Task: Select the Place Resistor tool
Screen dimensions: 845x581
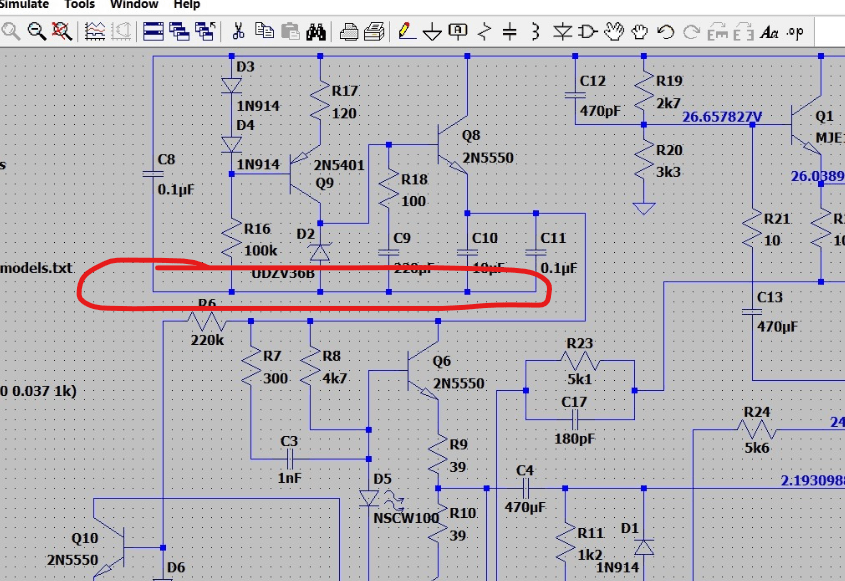Action: coord(484,32)
